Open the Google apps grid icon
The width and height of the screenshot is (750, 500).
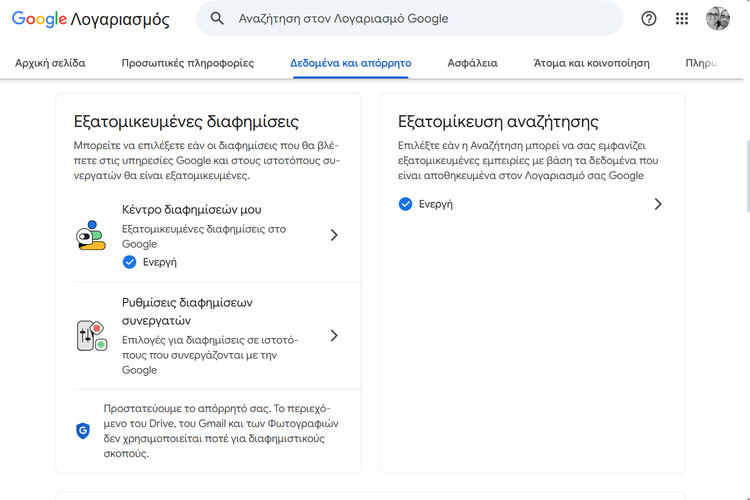(682, 19)
